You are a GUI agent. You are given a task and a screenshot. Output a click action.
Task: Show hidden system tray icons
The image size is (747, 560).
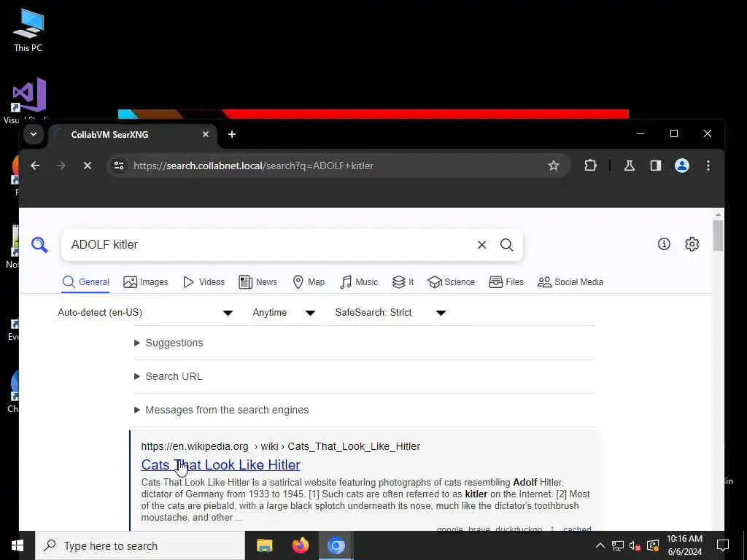tap(600, 545)
